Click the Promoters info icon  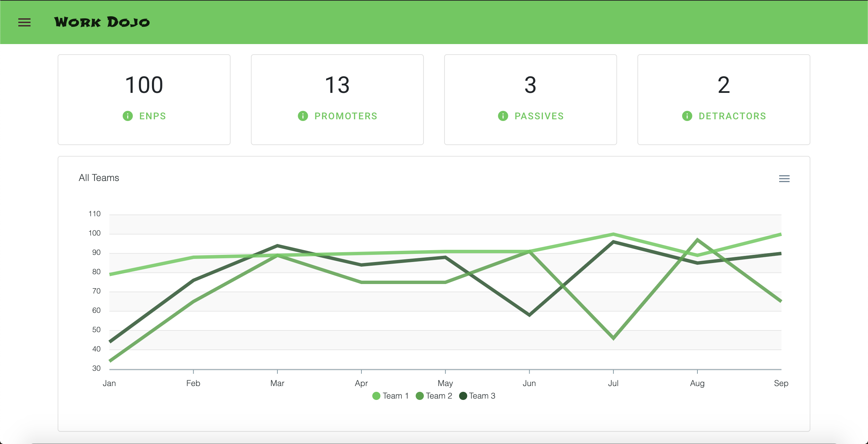click(x=303, y=116)
